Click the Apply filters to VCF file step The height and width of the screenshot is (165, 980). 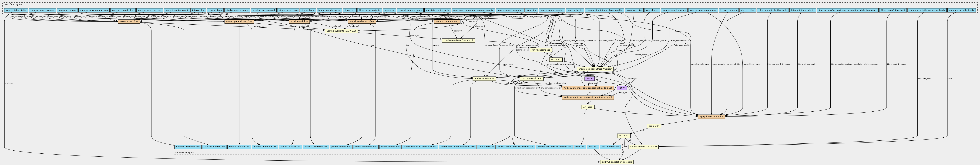pyautogui.click(x=711, y=116)
